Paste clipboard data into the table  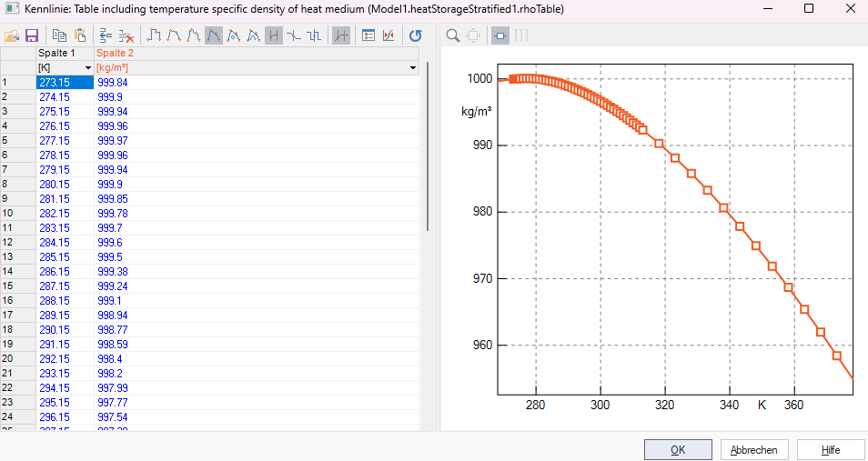(x=80, y=36)
